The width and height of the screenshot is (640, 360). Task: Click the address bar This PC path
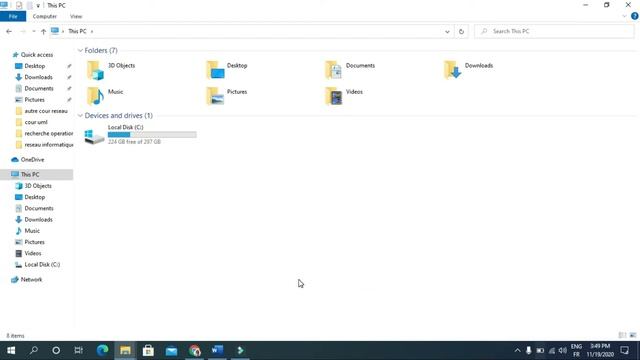77,31
